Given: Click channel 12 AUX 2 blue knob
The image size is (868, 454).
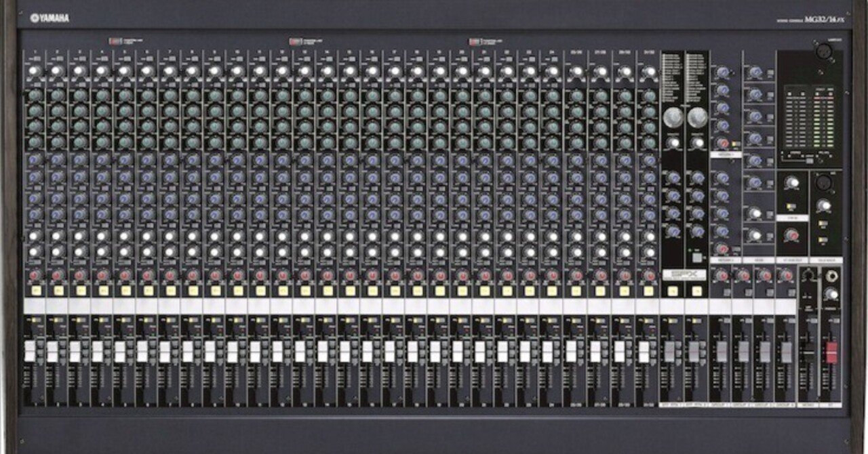Looking at the screenshot, I should click(x=281, y=178).
